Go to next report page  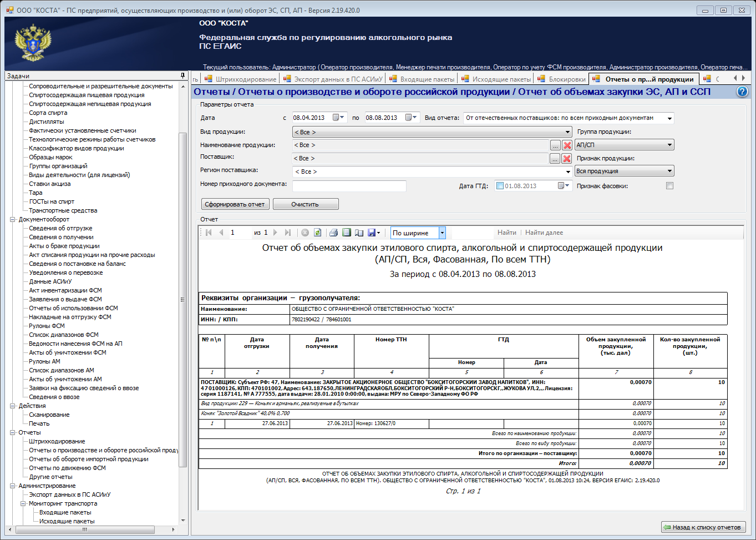click(x=275, y=233)
